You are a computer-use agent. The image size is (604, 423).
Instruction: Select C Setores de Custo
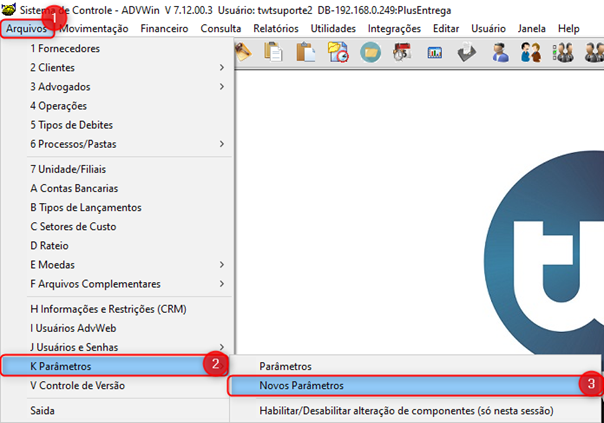(x=117, y=227)
